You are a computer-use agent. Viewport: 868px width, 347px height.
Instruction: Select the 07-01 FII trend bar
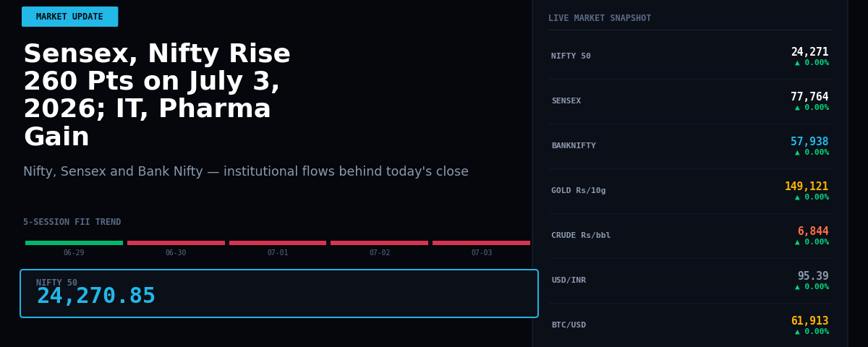click(x=278, y=243)
